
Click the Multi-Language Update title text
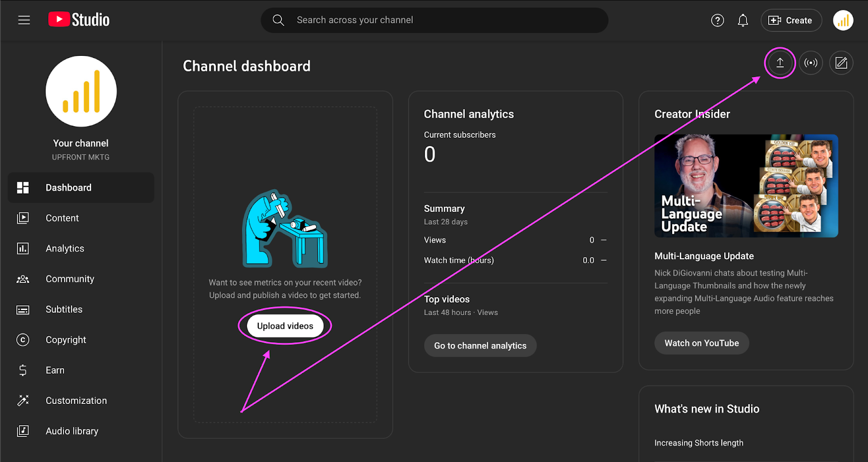coord(704,256)
